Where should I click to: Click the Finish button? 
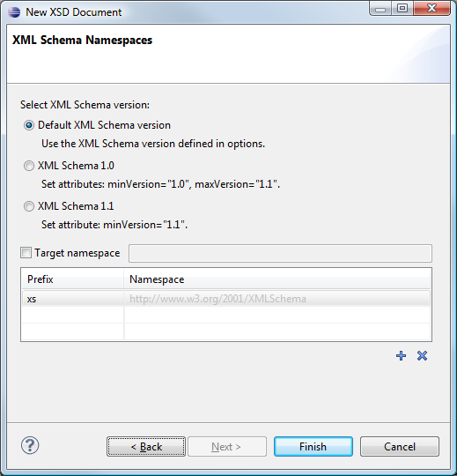(313, 447)
